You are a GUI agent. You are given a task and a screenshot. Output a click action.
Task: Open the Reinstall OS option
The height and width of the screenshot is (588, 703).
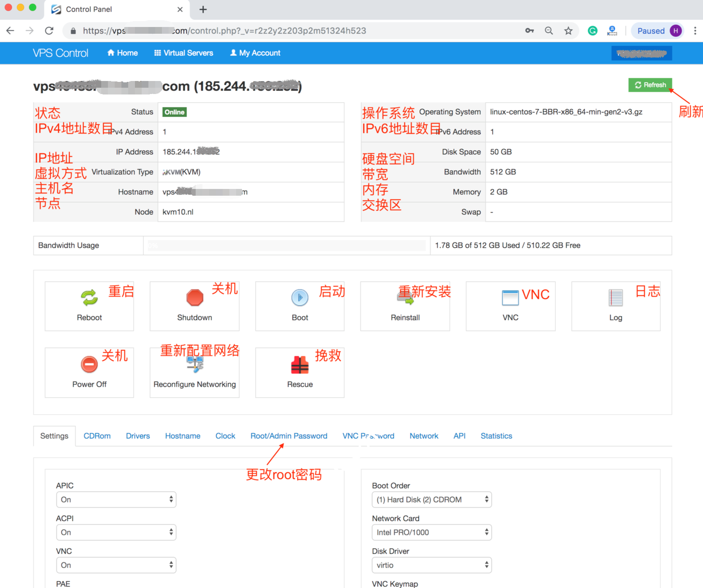point(405,298)
